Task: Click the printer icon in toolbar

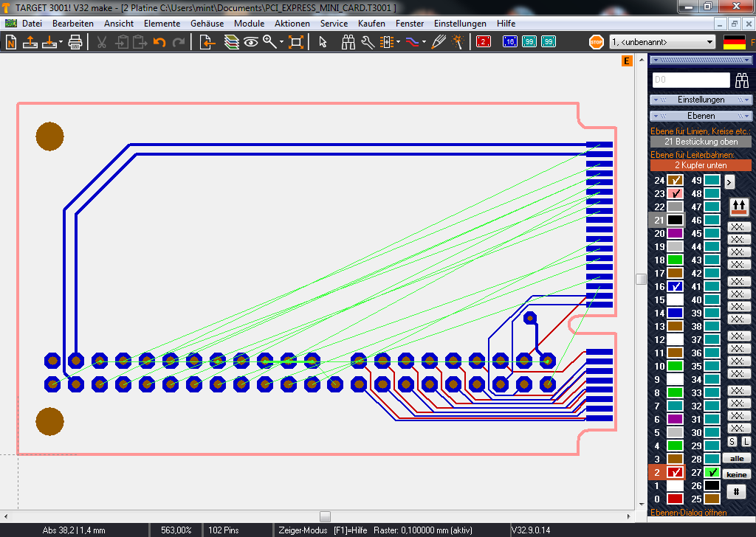Action: (75, 42)
